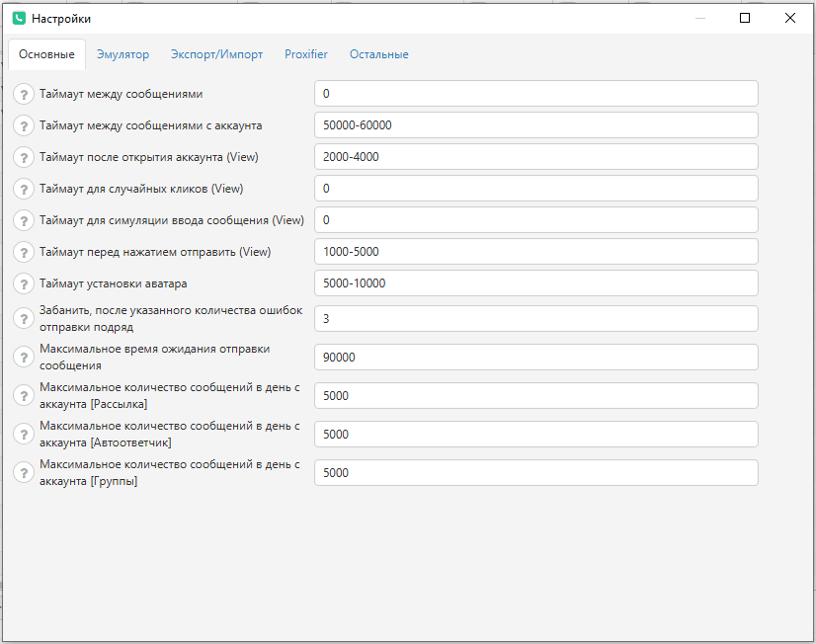Screen dimensions: 816x644
Task: Go to the Proxifier tab
Action: (x=306, y=54)
